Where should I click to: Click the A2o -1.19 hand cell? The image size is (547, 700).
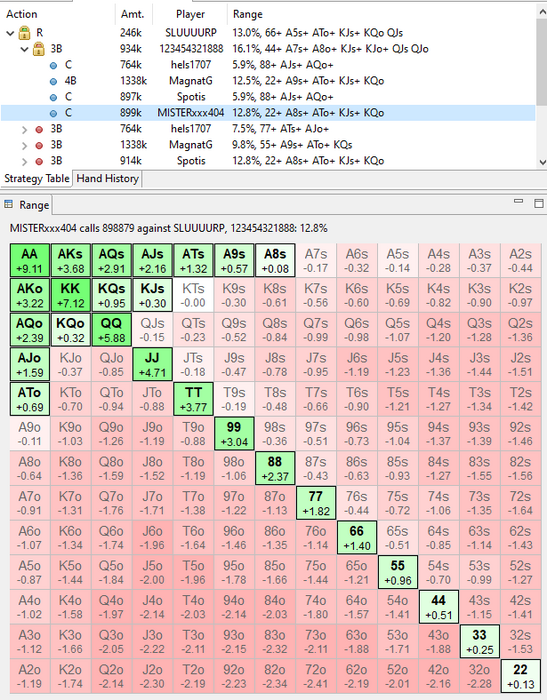29,675
